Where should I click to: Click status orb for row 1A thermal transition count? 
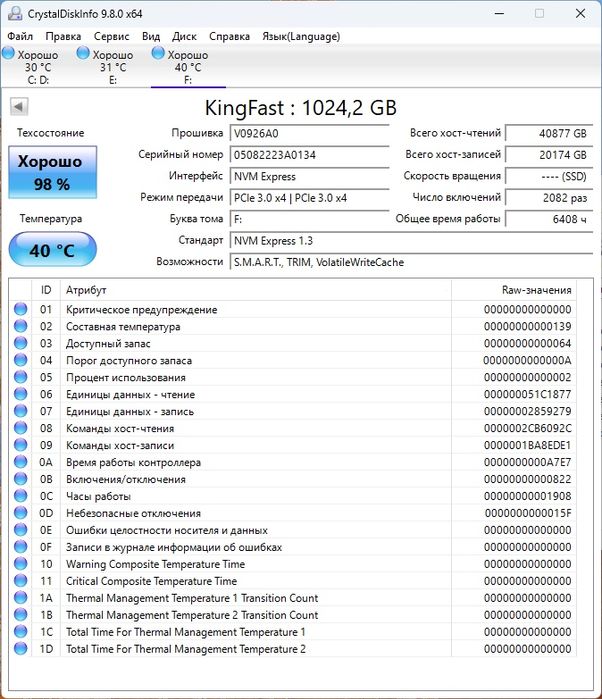point(21,597)
